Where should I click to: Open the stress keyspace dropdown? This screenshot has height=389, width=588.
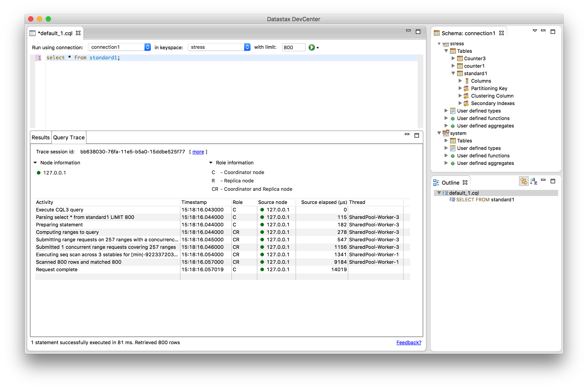247,47
